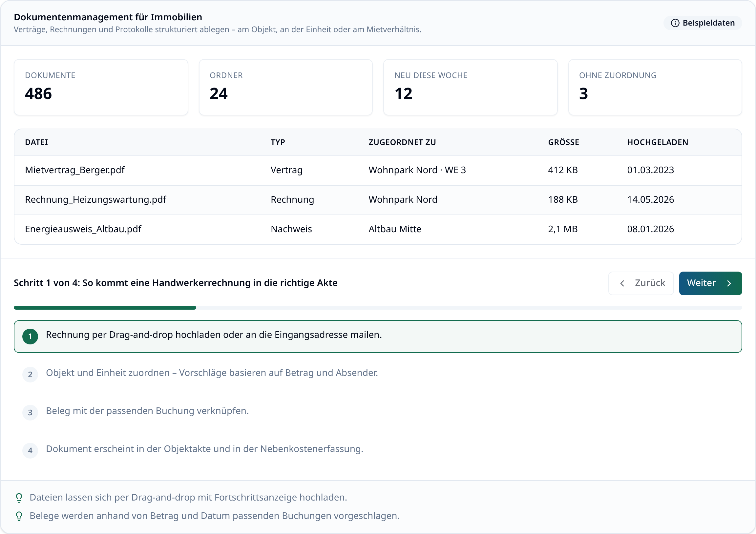Click the lightbulb icon next to Drag-and-drop tip
Screen dimensions: 756x534
pos(19,498)
